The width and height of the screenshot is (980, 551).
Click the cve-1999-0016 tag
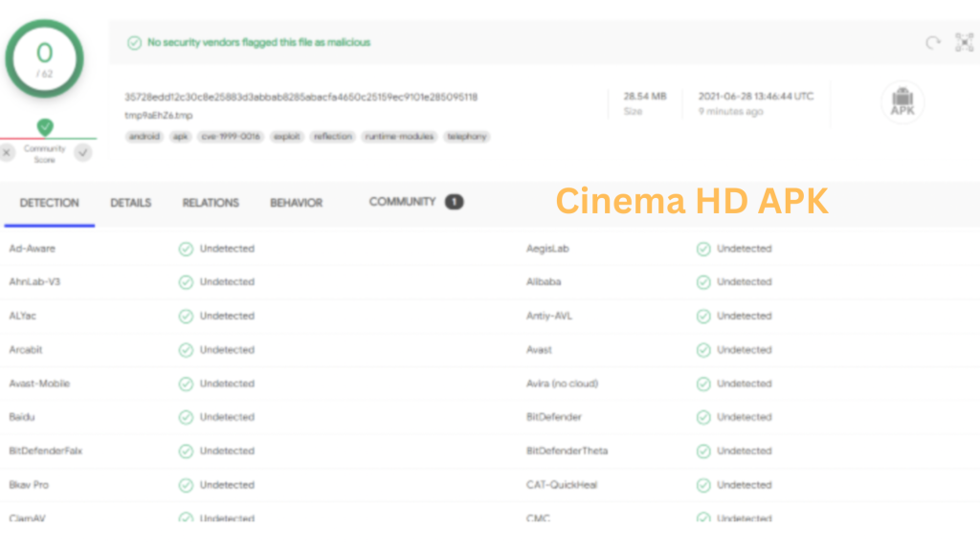click(231, 136)
